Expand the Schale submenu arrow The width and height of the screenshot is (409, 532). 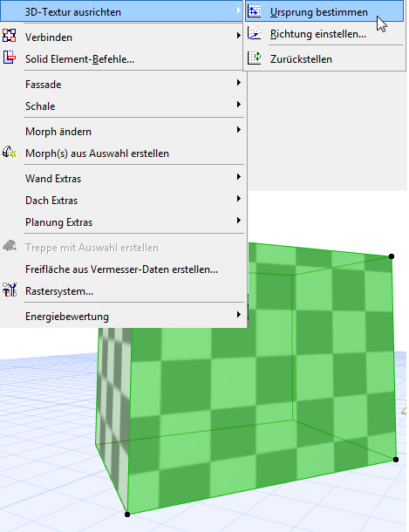[x=239, y=104]
